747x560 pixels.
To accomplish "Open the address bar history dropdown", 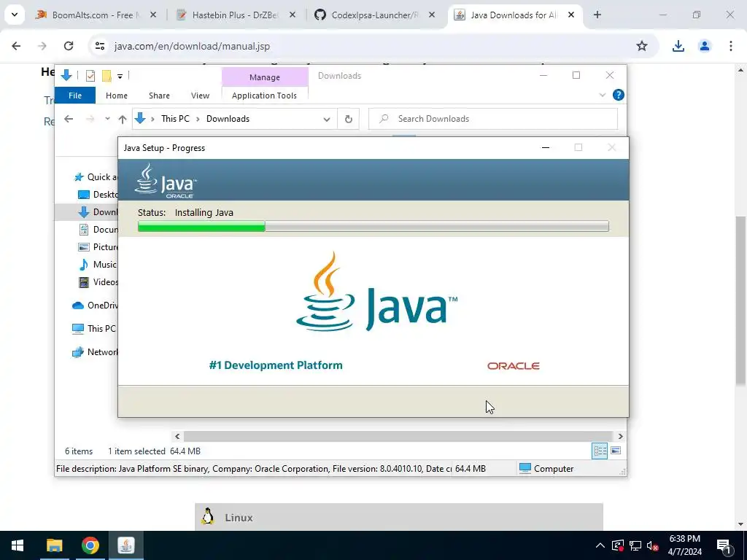I will point(327,119).
